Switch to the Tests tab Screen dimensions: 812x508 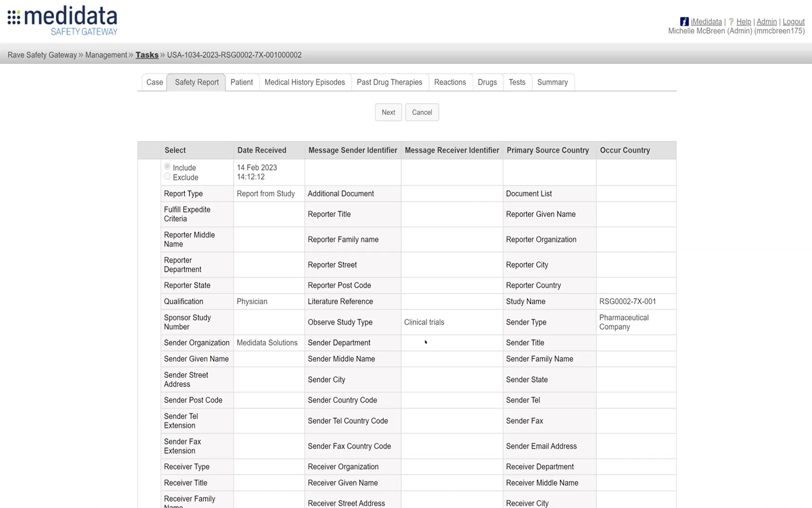point(517,82)
